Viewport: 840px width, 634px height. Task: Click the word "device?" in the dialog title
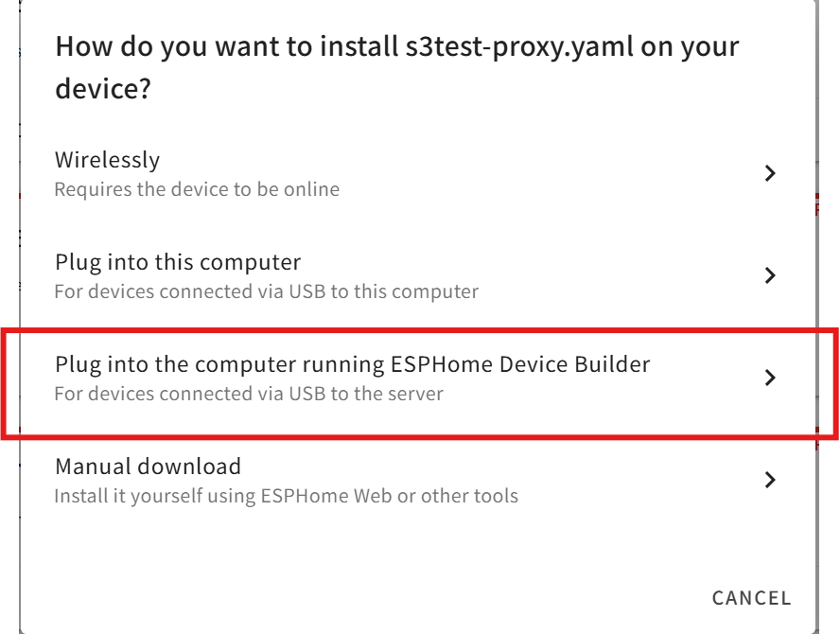pos(104,92)
